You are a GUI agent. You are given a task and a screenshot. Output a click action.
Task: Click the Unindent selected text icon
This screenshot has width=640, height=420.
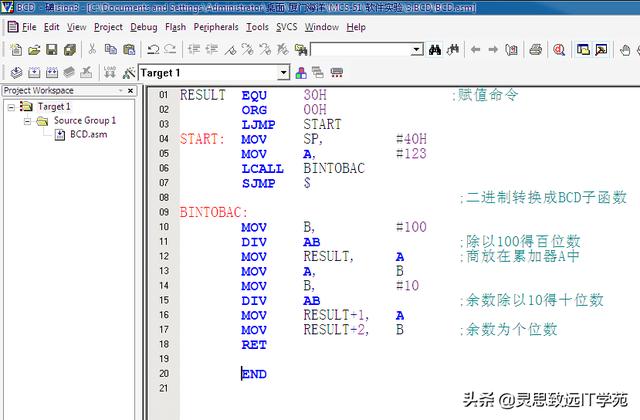click(x=211, y=50)
